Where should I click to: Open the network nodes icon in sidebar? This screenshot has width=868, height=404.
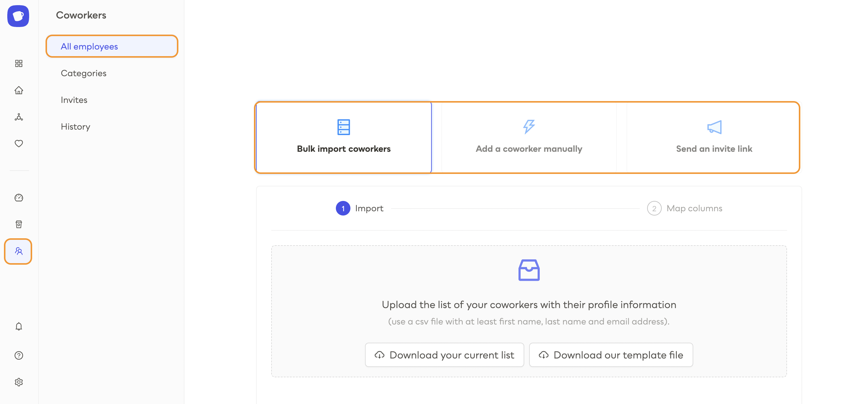19,117
